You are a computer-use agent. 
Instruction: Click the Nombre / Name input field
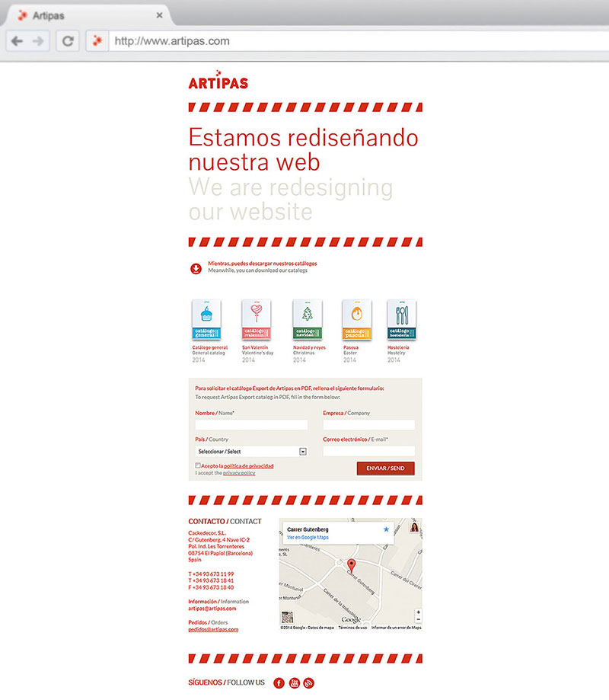coord(251,425)
